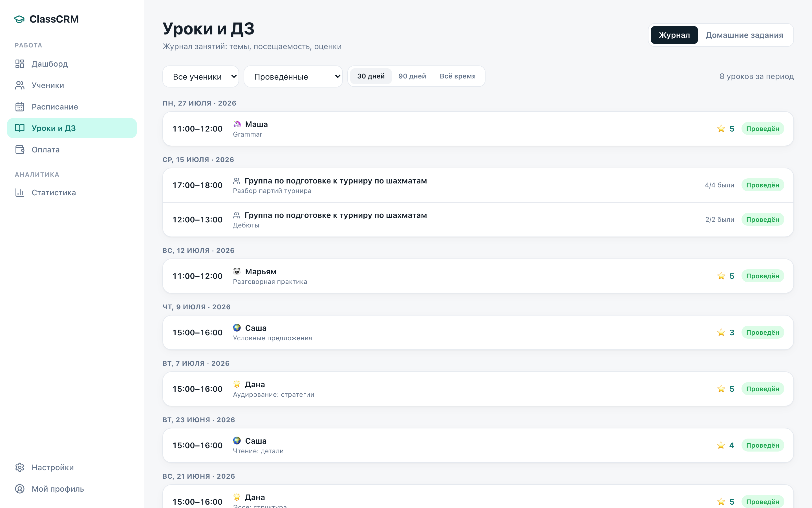812x508 pixels.
Task: Click the Оплата wallet icon
Action: tap(20, 150)
